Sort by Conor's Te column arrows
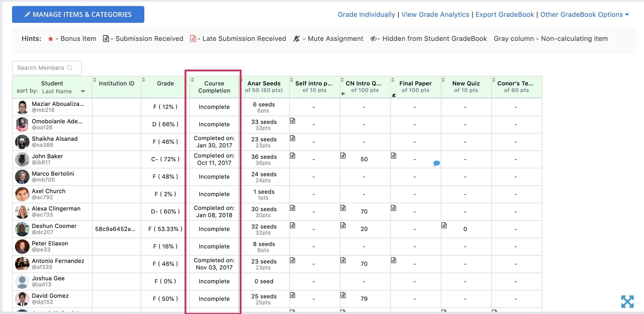 pos(494,80)
